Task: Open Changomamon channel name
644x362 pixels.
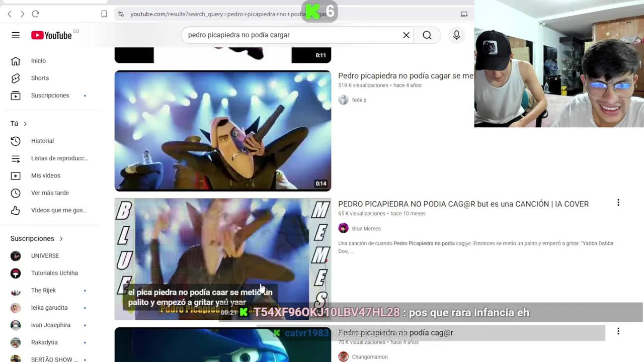Action: 370,357
